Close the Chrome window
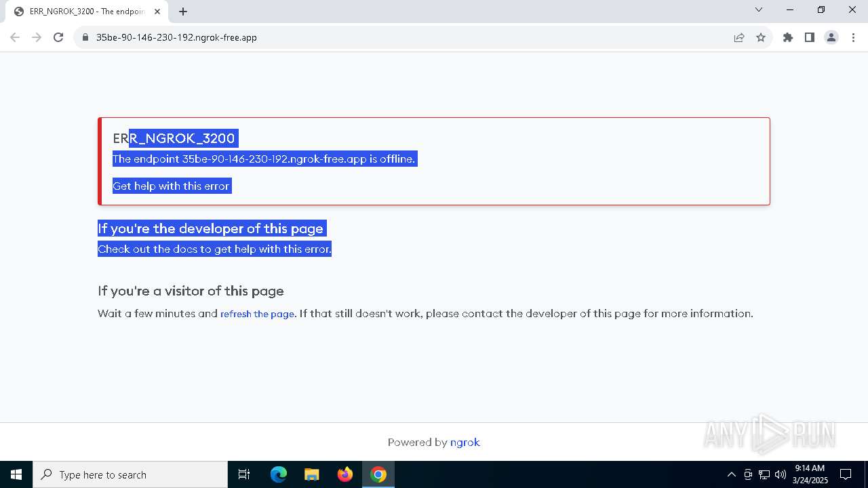 pos(852,9)
